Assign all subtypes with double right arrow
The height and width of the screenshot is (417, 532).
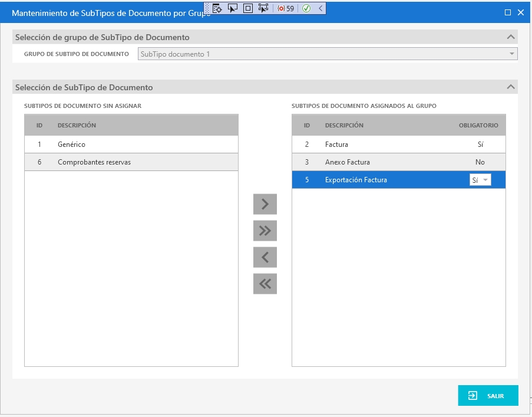pos(265,231)
